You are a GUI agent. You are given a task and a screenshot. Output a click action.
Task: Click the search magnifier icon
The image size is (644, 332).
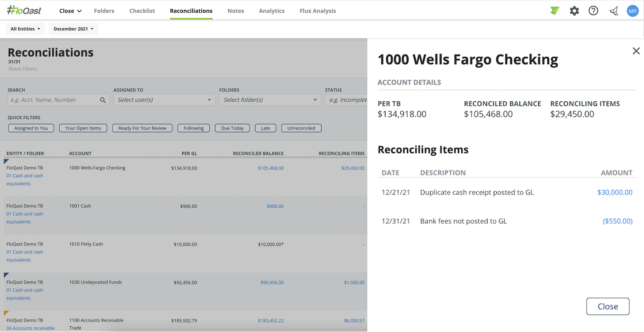103,100
